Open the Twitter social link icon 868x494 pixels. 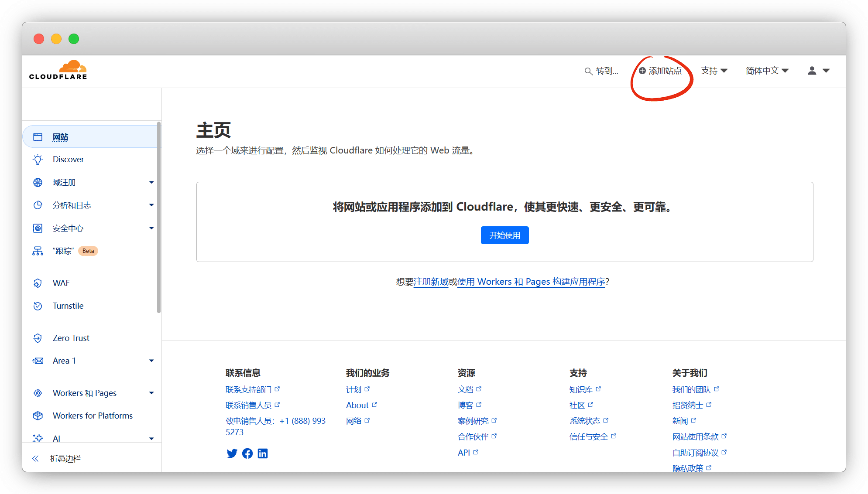pyautogui.click(x=232, y=453)
